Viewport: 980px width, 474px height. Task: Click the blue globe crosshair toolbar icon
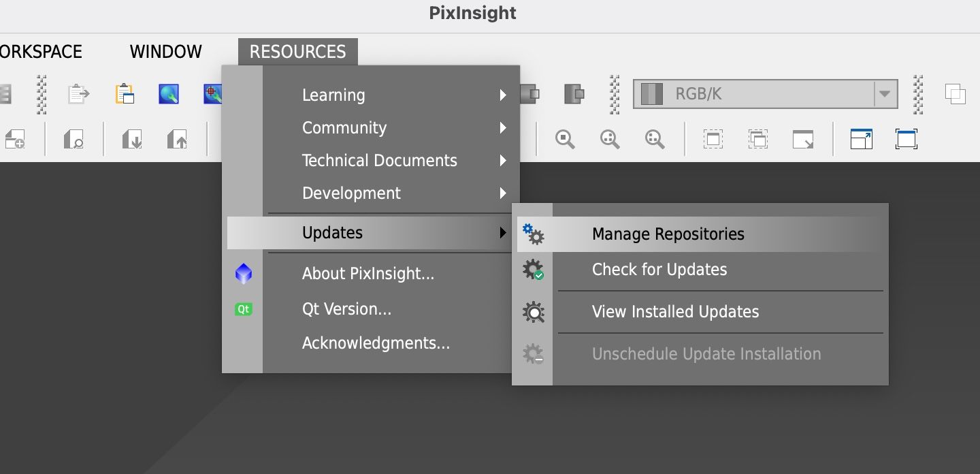[212, 94]
